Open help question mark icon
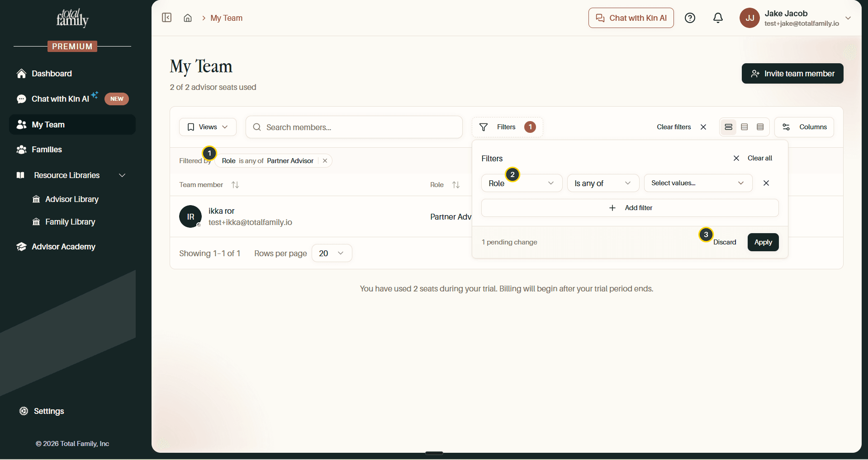The width and height of the screenshot is (868, 460). click(690, 18)
